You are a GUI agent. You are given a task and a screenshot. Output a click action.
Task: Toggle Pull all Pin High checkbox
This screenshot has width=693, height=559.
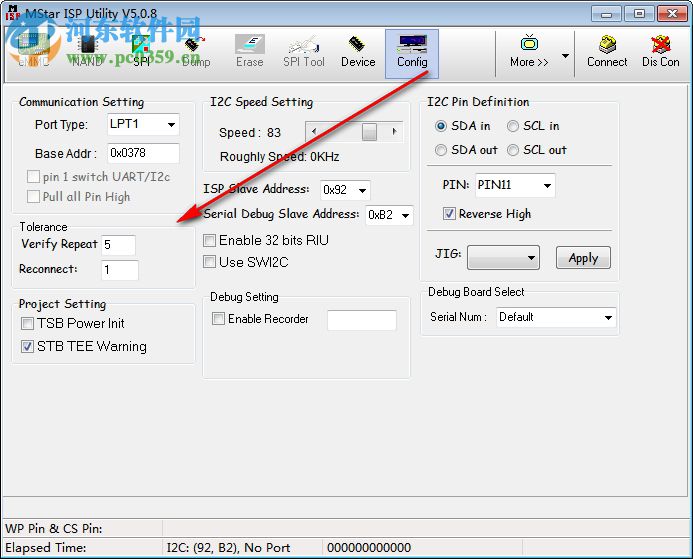pos(34,197)
